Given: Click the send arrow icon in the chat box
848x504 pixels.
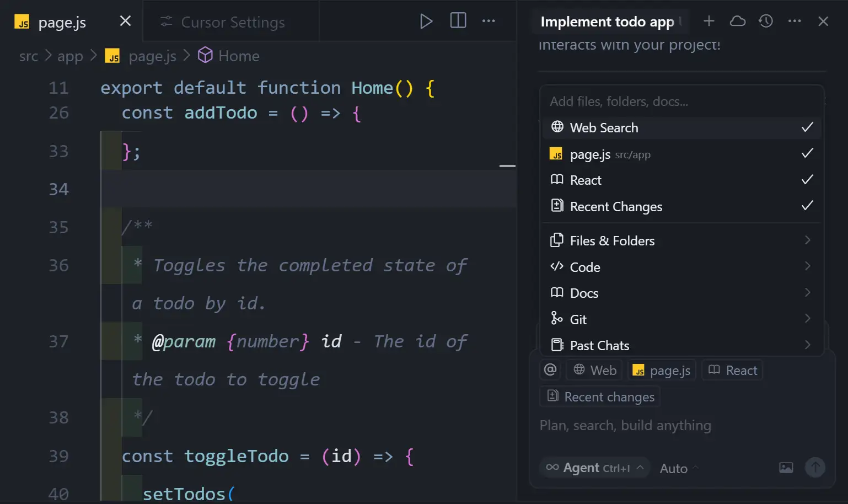Looking at the screenshot, I should point(815,467).
